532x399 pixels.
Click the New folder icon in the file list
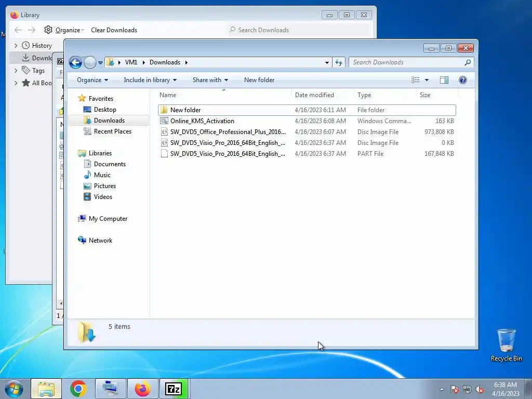[164, 110]
